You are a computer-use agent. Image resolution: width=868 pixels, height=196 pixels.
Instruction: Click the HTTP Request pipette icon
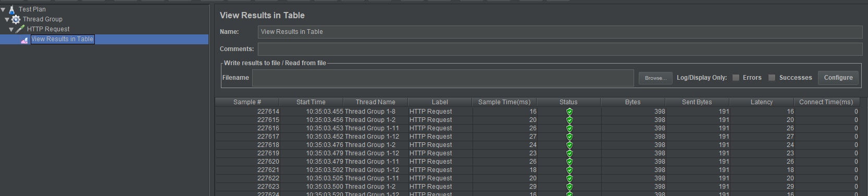click(x=20, y=29)
